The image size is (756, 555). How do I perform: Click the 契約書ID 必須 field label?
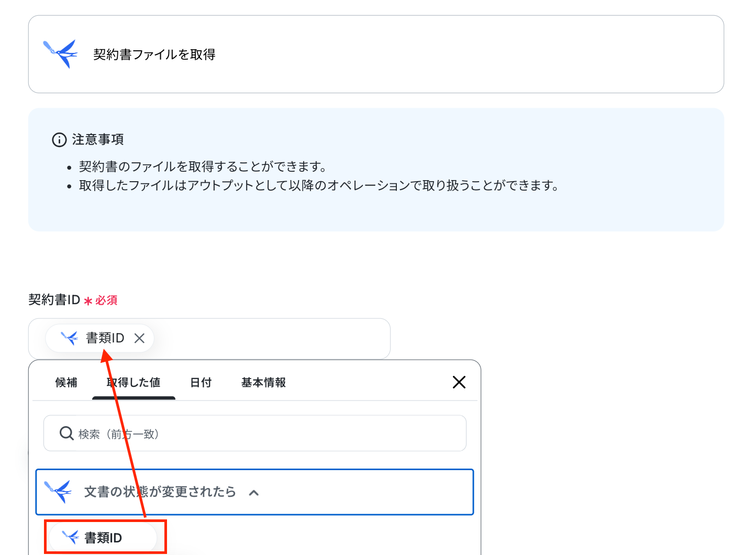coord(73,300)
